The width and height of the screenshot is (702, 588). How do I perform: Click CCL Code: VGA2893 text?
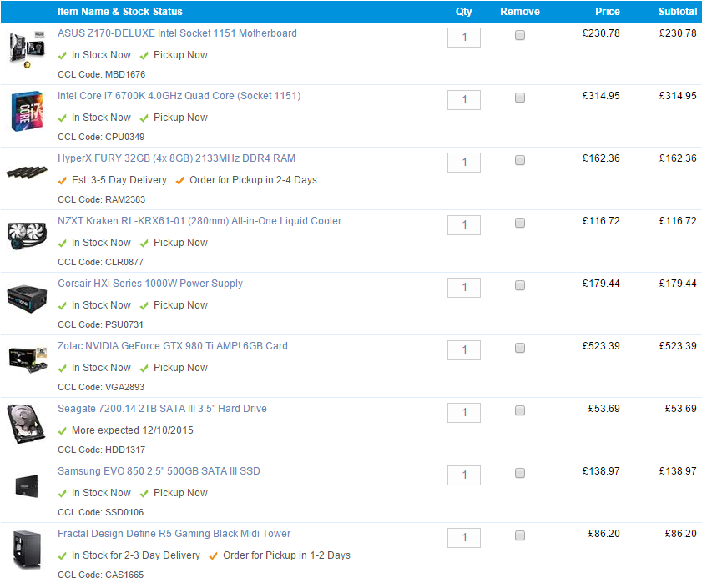click(101, 387)
